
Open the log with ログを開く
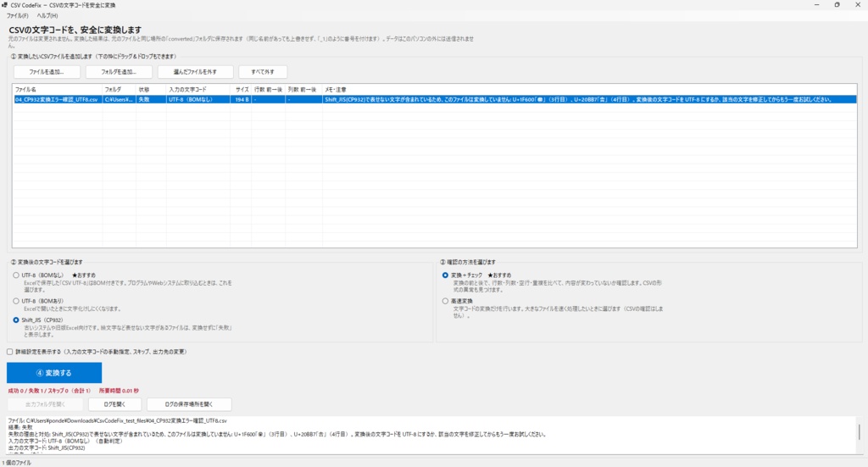point(114,404)
